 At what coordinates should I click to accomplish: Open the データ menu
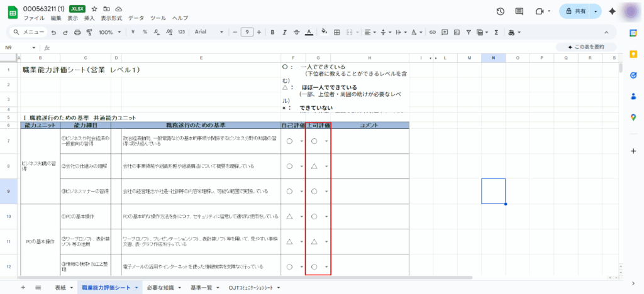(x=136, y=19)
